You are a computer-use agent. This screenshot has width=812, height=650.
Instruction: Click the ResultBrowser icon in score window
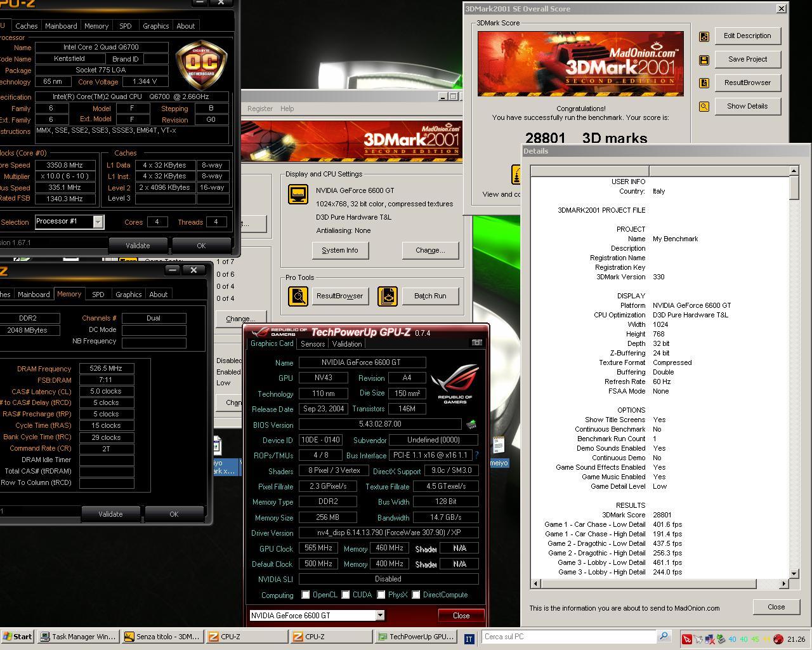(x=704, y=83)
